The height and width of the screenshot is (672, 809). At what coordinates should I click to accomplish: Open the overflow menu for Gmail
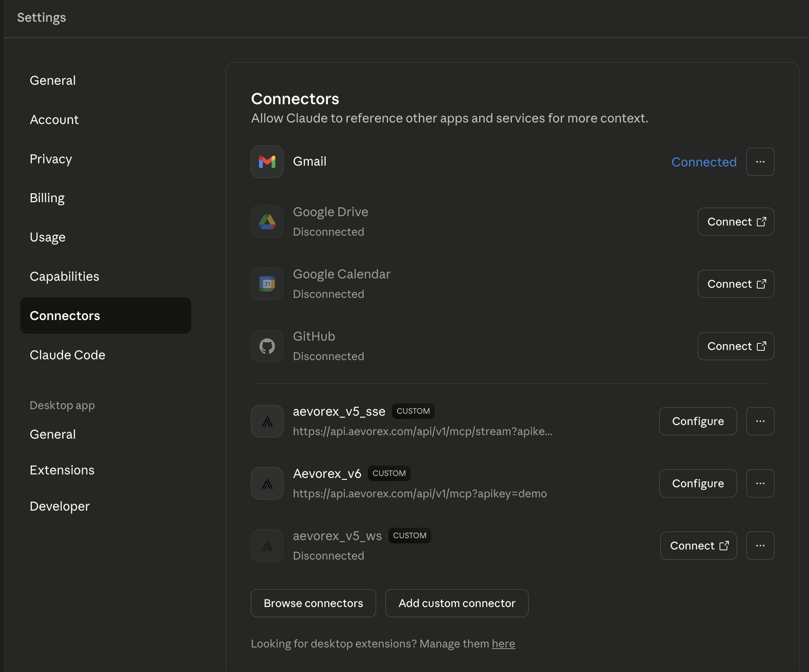pos(760,162)
